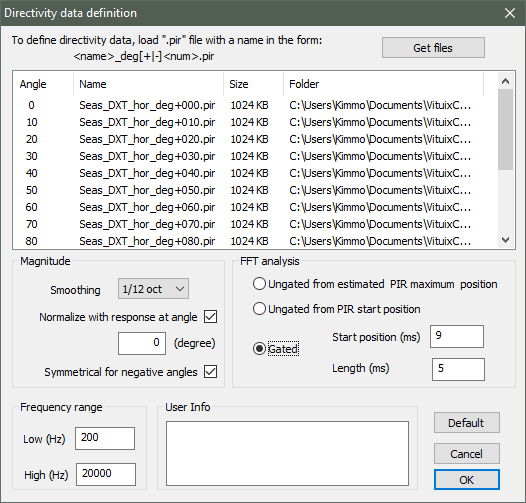Click the Angle column header
This screenshot has width=526, height=503.
click(43, 84)
